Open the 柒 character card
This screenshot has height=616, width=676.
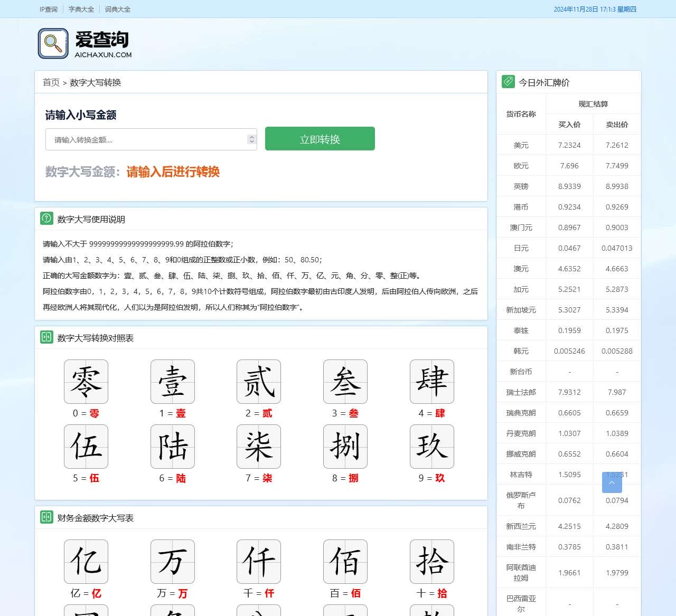point(259,447)
